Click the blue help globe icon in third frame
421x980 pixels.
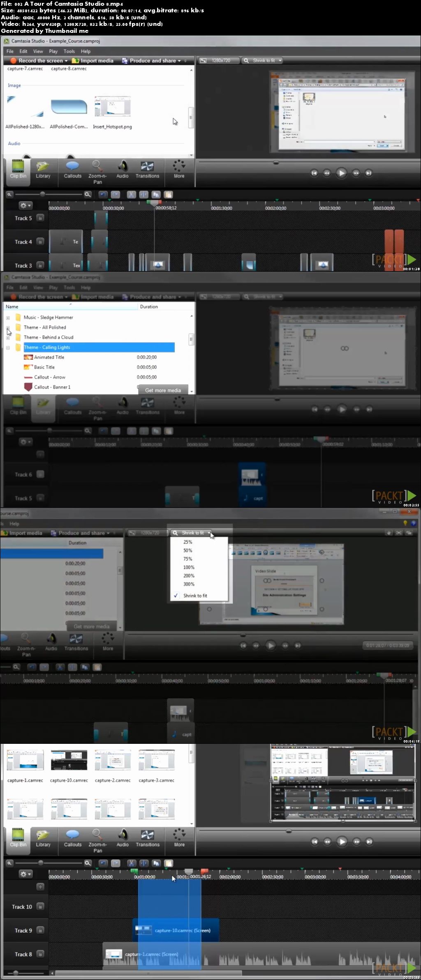pos(414,523)
